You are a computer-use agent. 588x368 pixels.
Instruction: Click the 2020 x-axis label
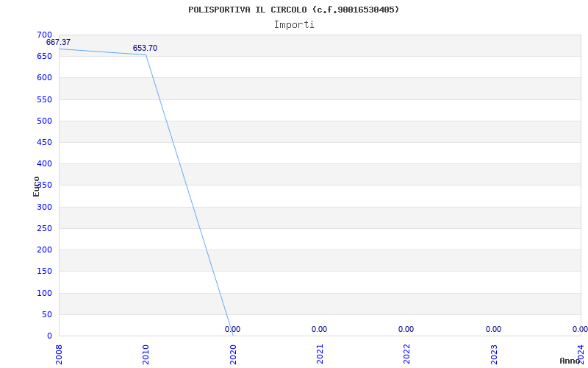coord(233,355)
